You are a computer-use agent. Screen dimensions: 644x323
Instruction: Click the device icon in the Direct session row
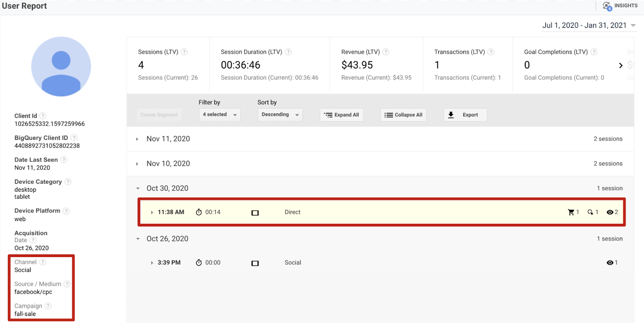255,213
